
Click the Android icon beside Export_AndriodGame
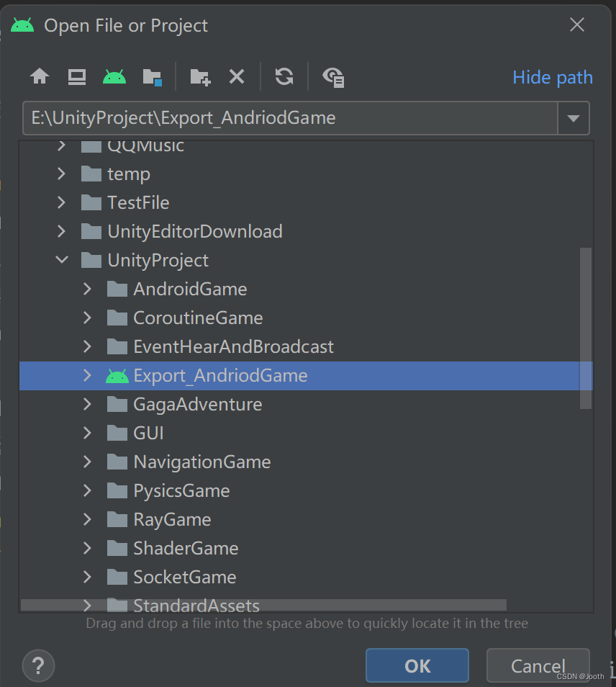point(117,375)
